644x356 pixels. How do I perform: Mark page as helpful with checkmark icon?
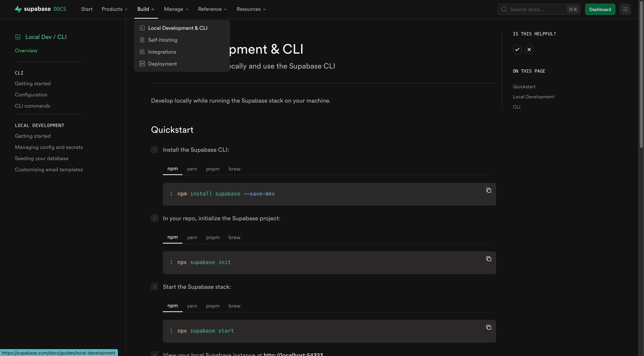click(517, 50)
